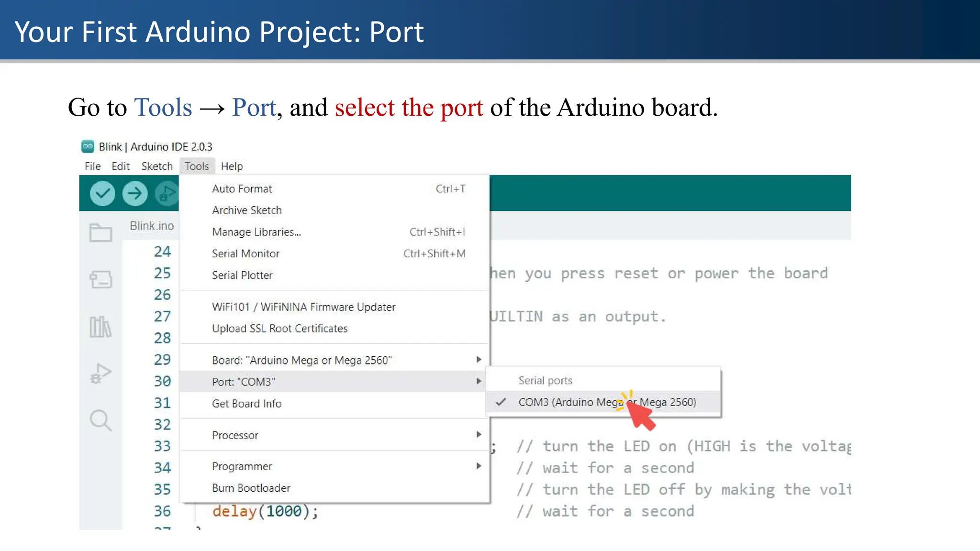The width and height of the screenshot is (980, 551).
Task: Switch to the Blink.ino tab
Action: 152,226
